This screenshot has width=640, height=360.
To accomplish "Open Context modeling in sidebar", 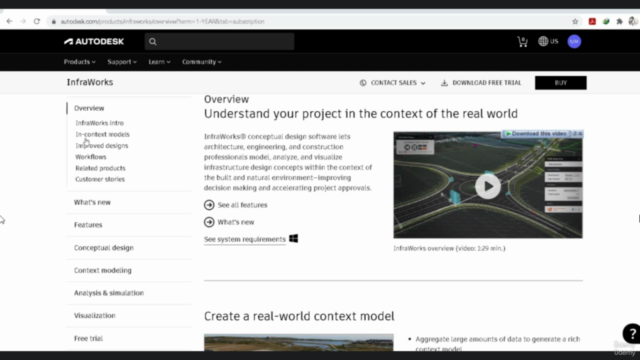I will point(102,270).
